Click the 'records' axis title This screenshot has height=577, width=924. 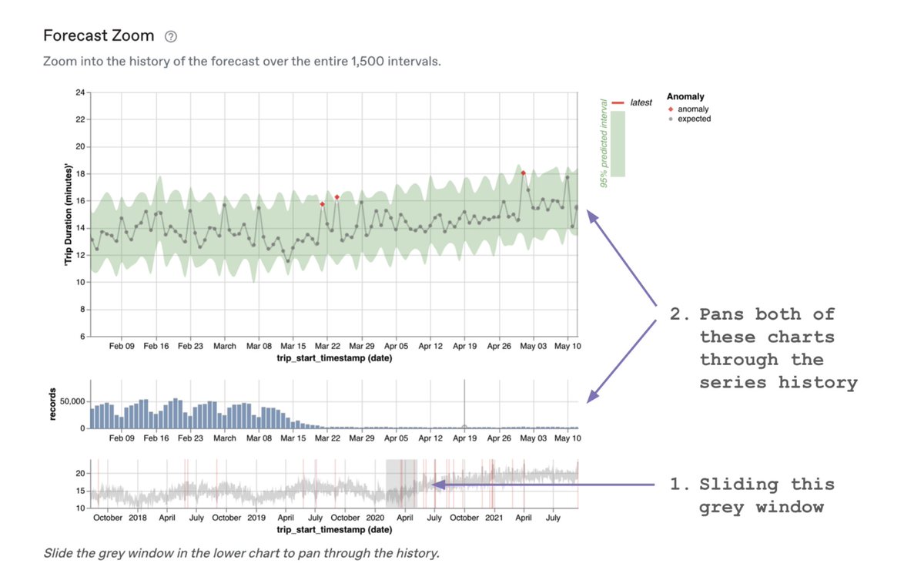coord(53,404)
